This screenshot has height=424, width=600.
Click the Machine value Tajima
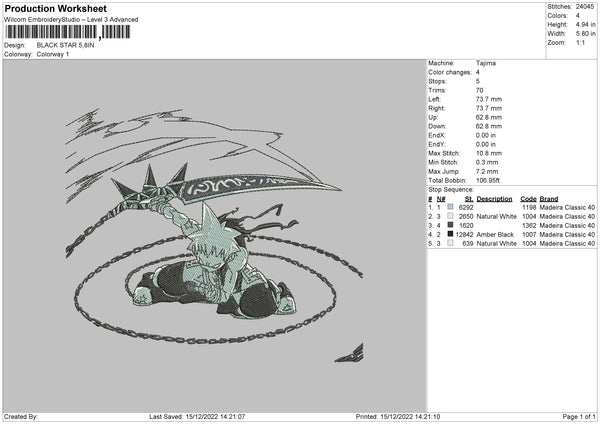pyautogui.click(x=486, y=63)
